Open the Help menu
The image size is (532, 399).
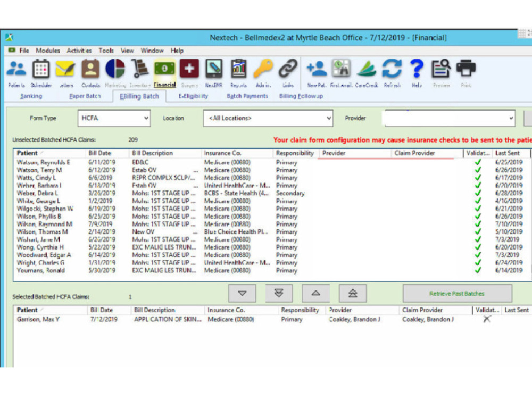[177, 51]
